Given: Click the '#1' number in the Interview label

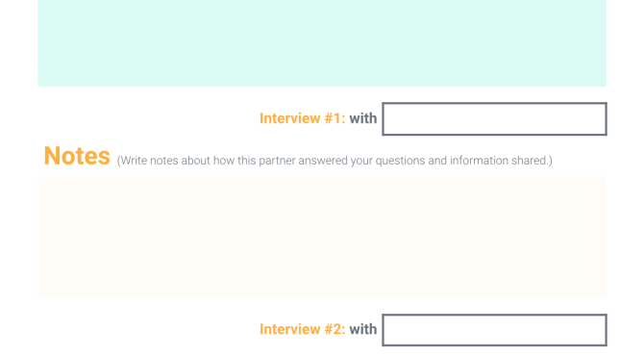Looking at the screenshot, I should point(334,118).
